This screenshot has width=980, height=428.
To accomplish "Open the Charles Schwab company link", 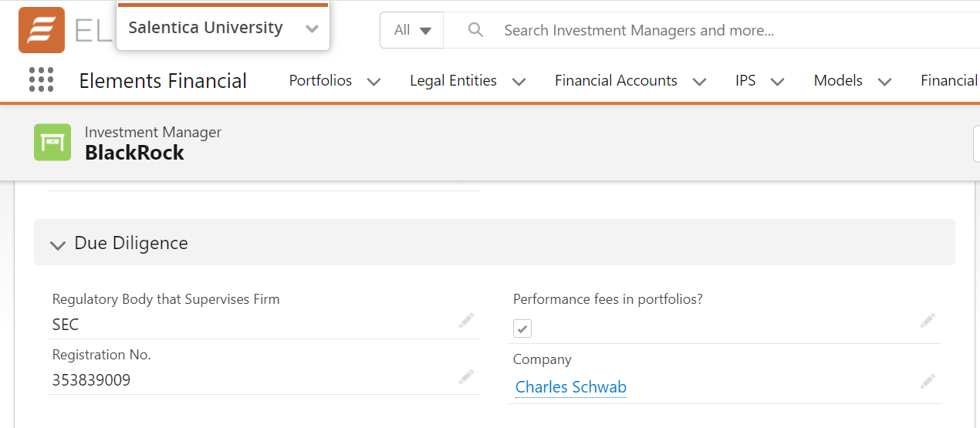I will click(x=571, y=387).
